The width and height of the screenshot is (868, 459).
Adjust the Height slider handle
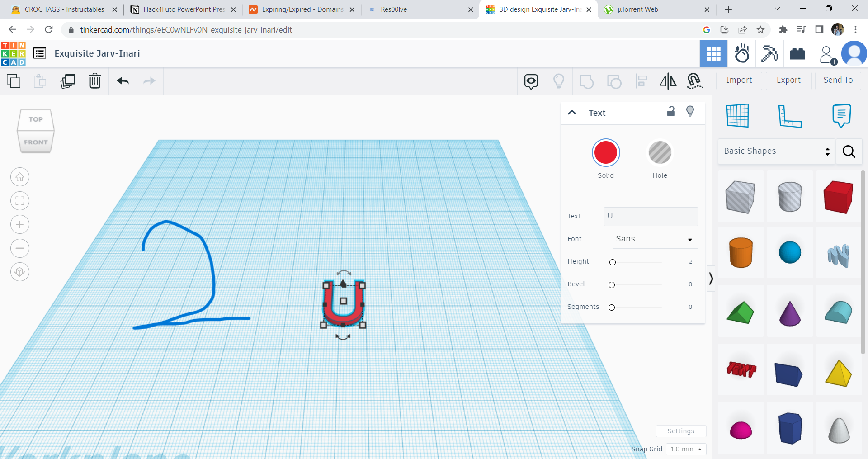(613, 262)
